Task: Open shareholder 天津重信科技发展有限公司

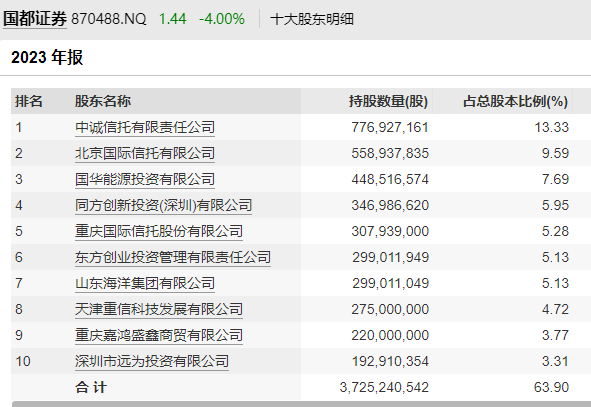Action: coord(159,309)
